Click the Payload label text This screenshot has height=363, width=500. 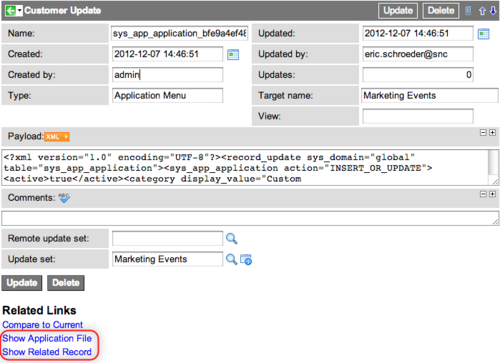click(26, 136)
